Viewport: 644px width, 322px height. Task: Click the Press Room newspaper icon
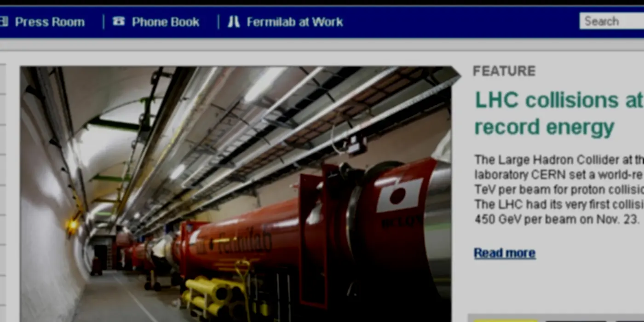point(4,21)
